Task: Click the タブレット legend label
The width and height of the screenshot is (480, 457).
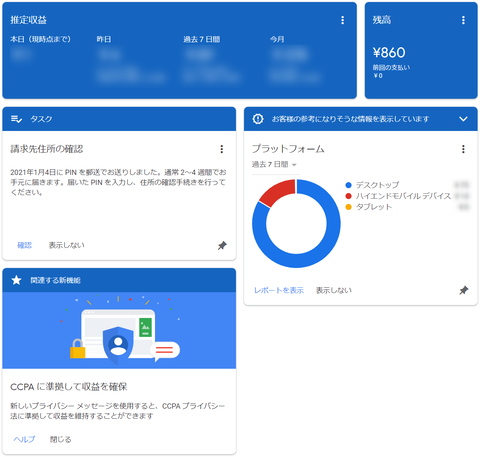Action: pyautogui.click(x=374, y=207)
